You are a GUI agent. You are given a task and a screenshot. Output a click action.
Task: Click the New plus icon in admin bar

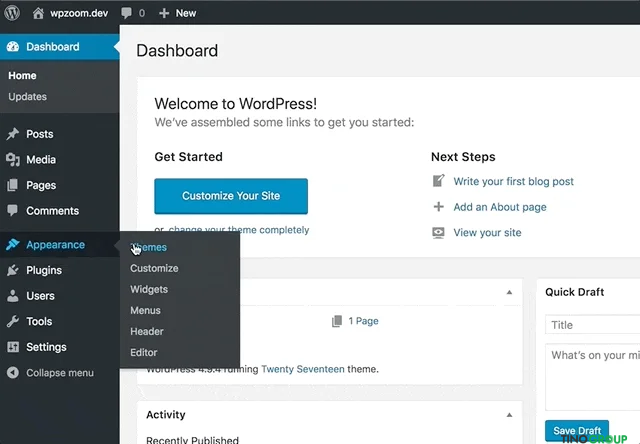pos(162,13)
